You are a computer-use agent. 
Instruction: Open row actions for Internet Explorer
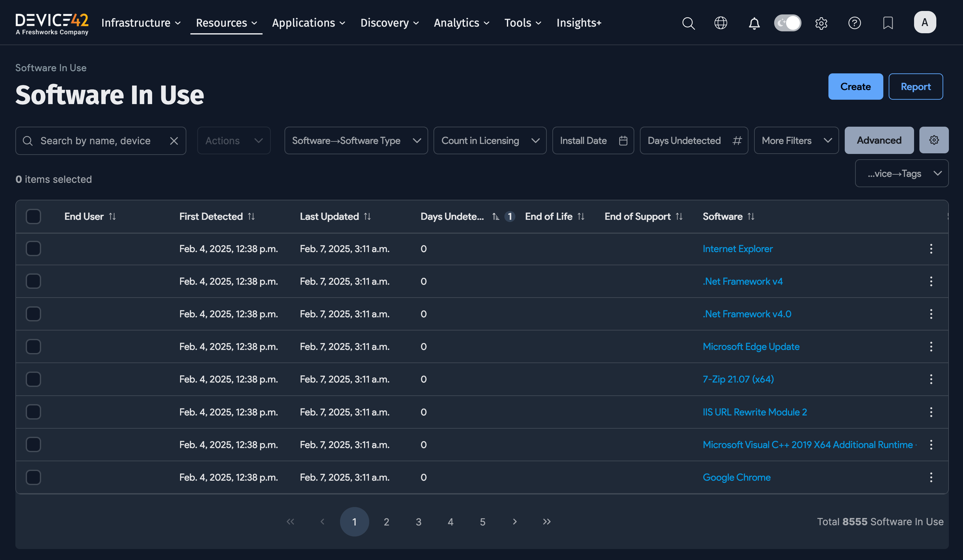click(931, 249)
